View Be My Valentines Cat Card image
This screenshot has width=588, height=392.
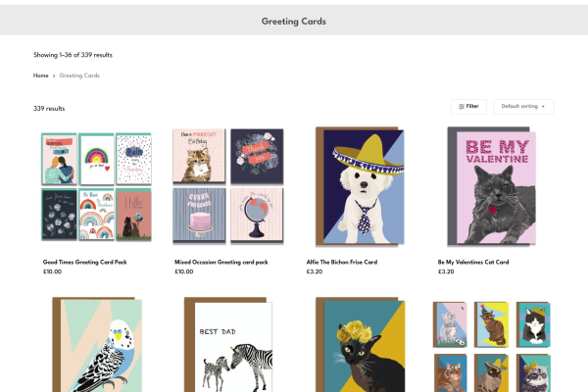coord(490,186)
